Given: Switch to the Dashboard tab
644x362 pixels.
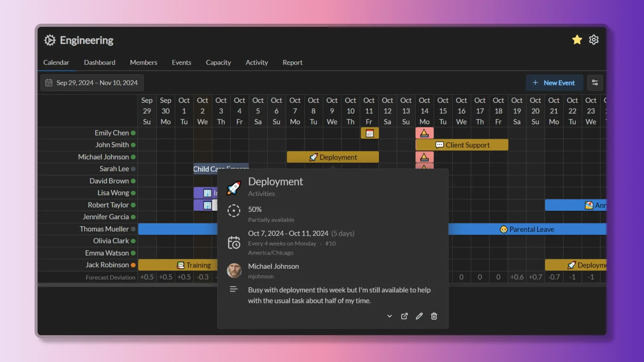Looking at the screenshot, I should (99, 62).
